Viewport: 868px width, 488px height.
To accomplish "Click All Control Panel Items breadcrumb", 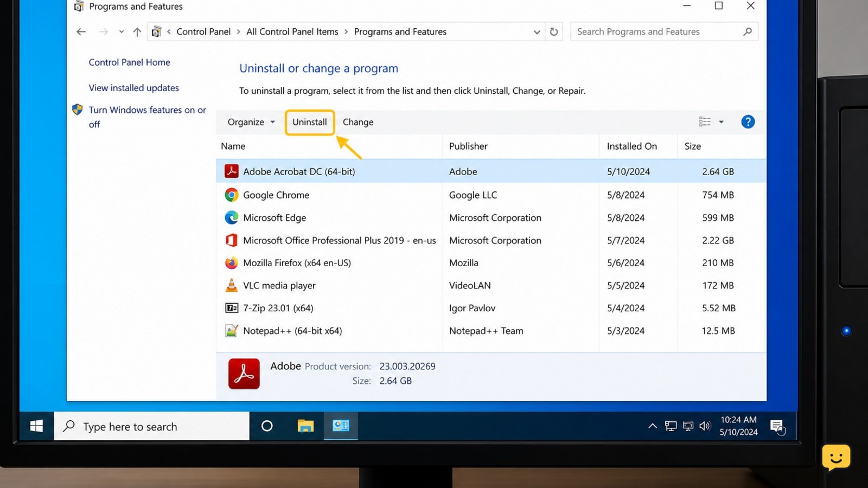I will pos(292,32).
